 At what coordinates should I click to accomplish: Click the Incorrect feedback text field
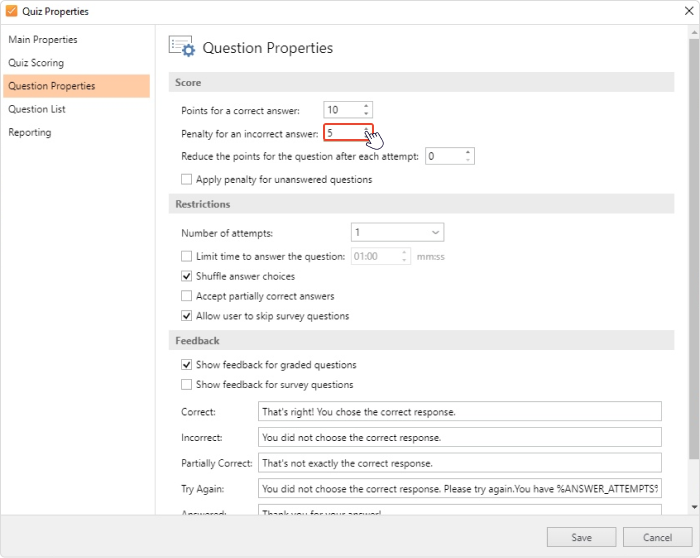(x=459, y=437)
